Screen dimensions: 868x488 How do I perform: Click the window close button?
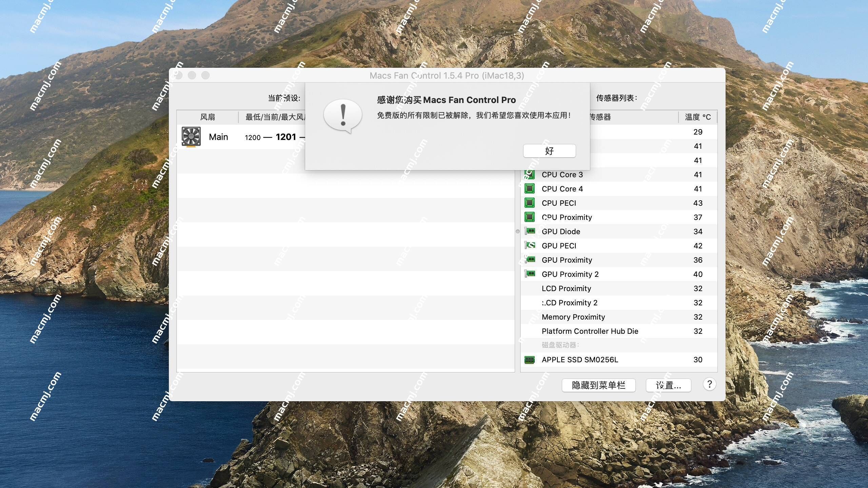coord(179,75)
